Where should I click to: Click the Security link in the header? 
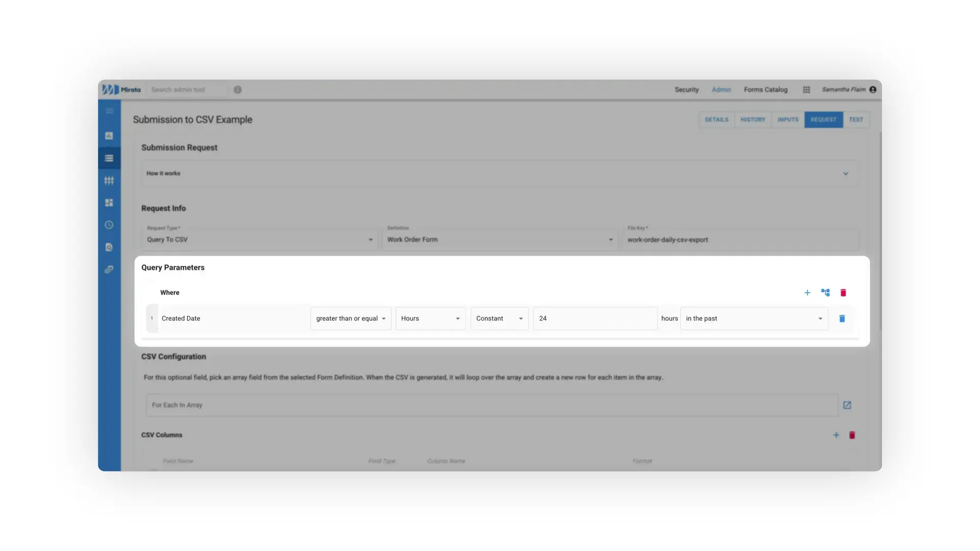686,89
